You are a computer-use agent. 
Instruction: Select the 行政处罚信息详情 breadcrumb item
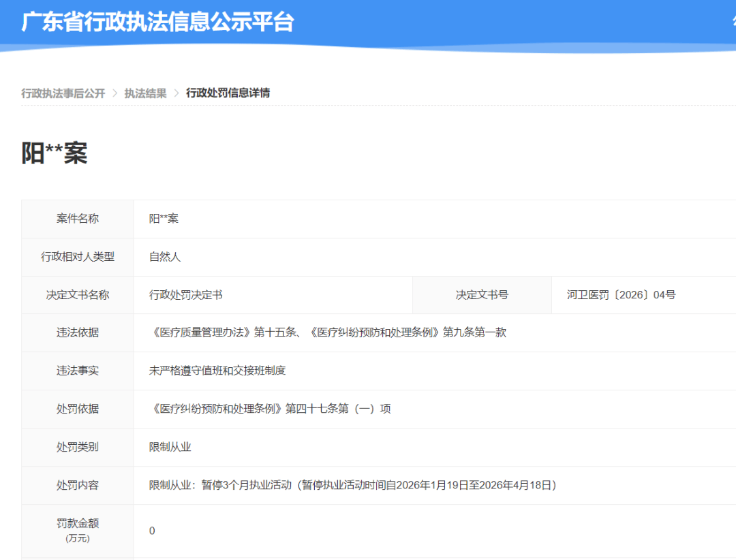228,93
